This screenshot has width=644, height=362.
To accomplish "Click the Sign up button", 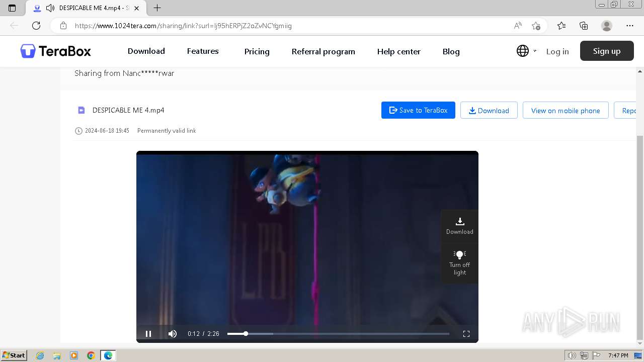I will tap(607, 51).
